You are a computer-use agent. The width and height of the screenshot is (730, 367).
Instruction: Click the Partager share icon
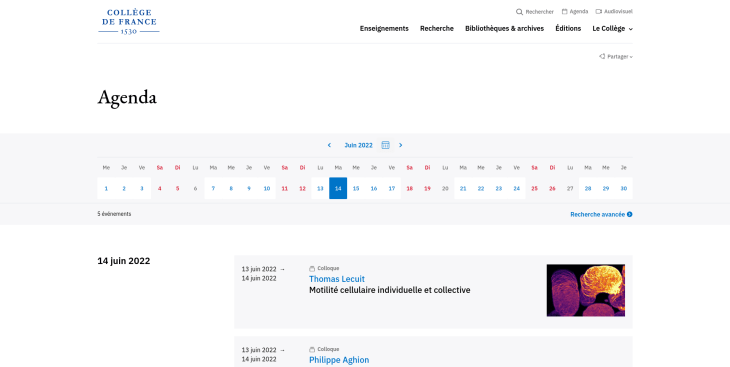tap(602, 56)
